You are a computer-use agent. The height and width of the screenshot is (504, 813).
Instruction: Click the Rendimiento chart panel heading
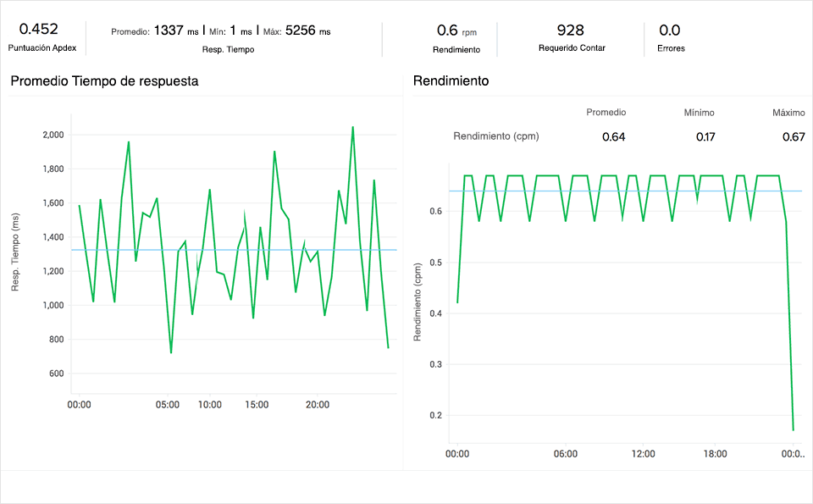coord(451,81)
